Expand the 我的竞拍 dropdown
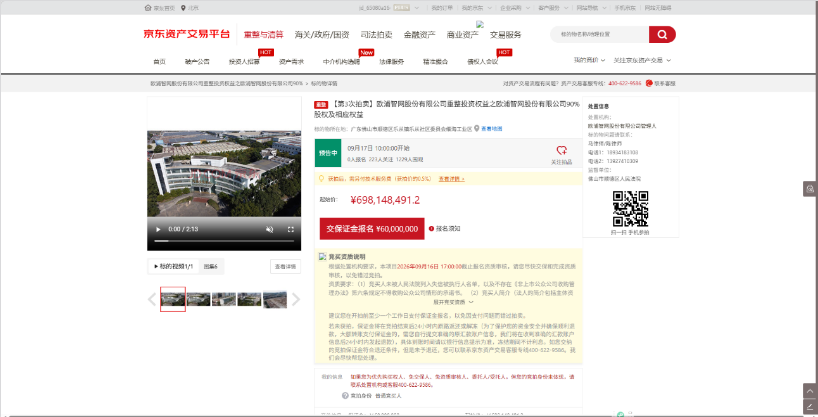The height and width of the screenshot is (417, 818). (590, 60)
